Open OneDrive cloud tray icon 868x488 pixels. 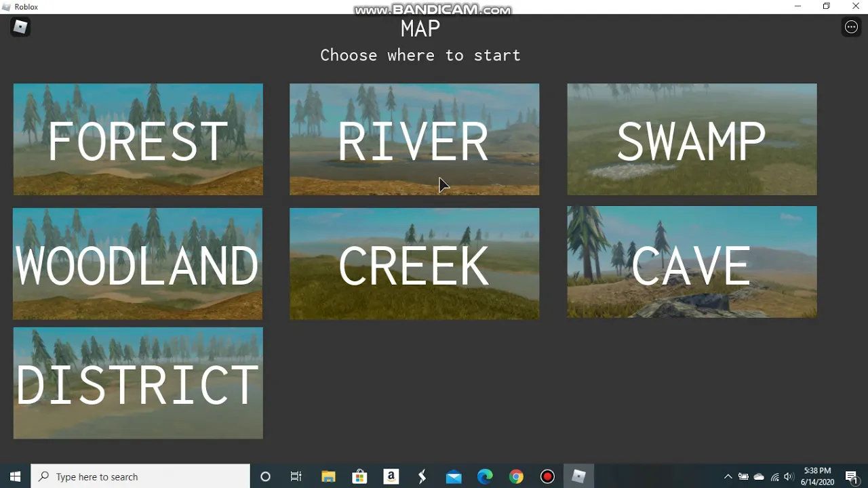pos(759,476)
